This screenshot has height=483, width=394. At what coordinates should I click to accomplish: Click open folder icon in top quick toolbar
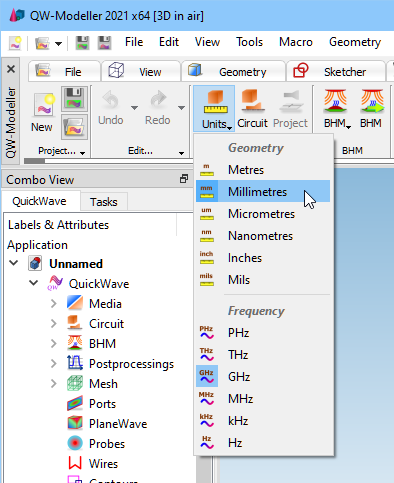coord(42,43)
